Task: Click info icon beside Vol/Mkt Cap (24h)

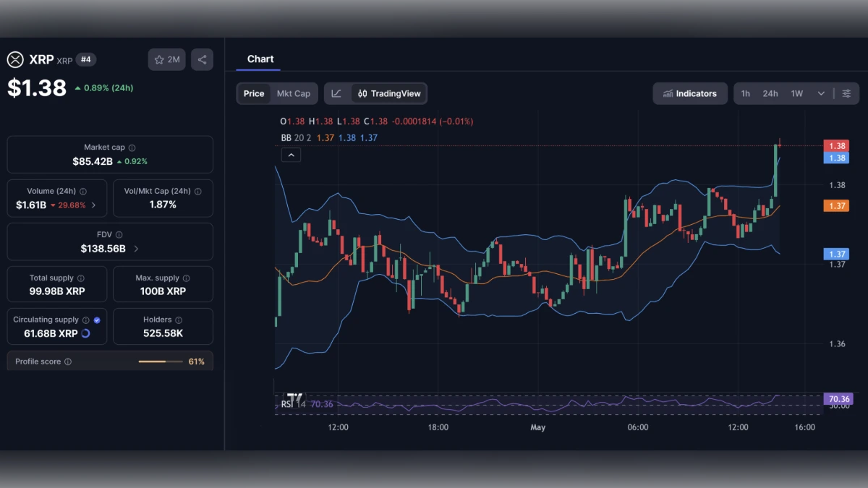Action: [x=198, y=192]
